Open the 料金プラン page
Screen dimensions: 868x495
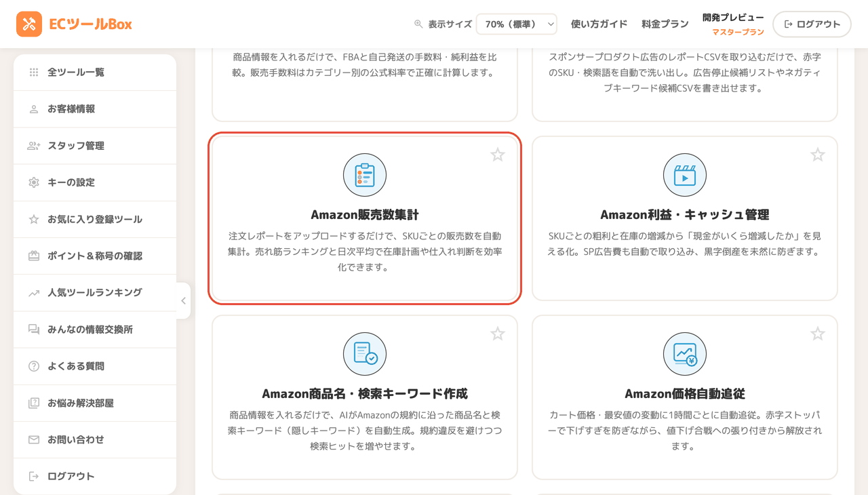tap(665, 24)
